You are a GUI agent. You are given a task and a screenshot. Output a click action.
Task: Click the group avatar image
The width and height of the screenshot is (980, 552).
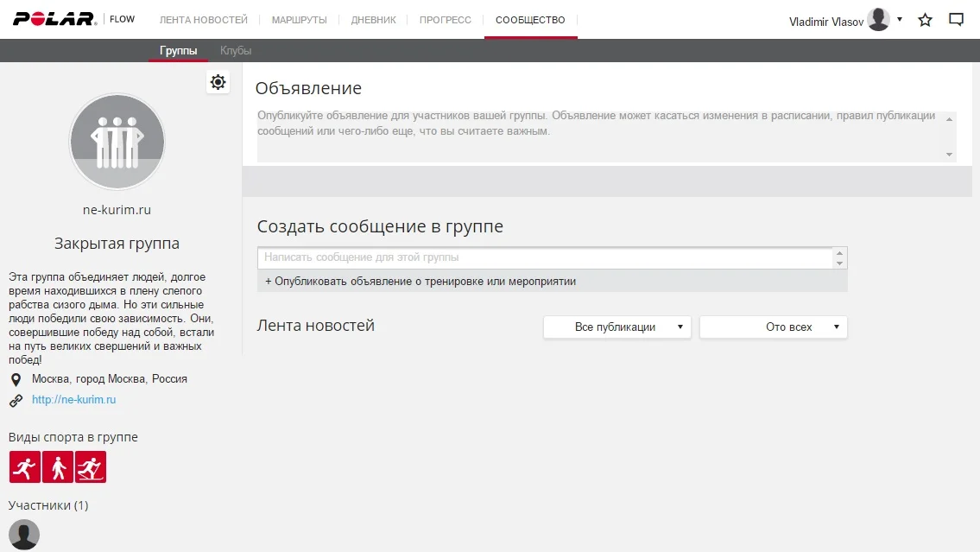(117, 142)
